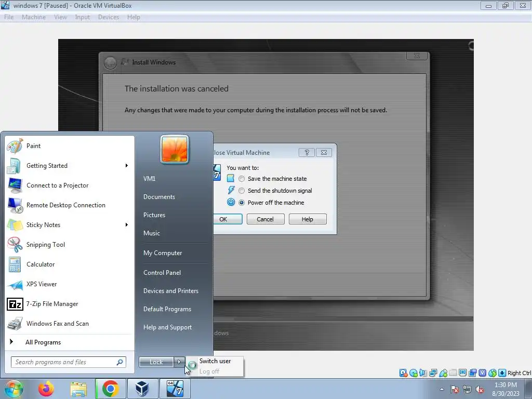Click the VirtualBox Manager taskbar icon

(142, 389)
